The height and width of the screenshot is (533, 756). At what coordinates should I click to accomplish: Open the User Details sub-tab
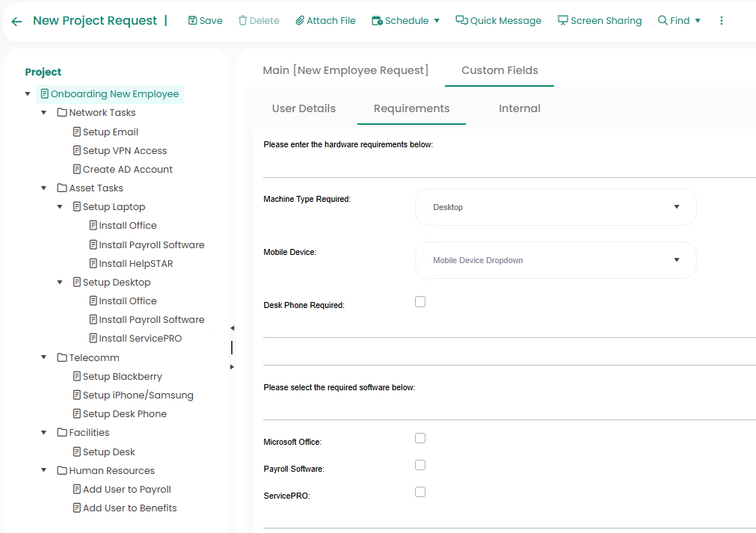tap(304, 108)
